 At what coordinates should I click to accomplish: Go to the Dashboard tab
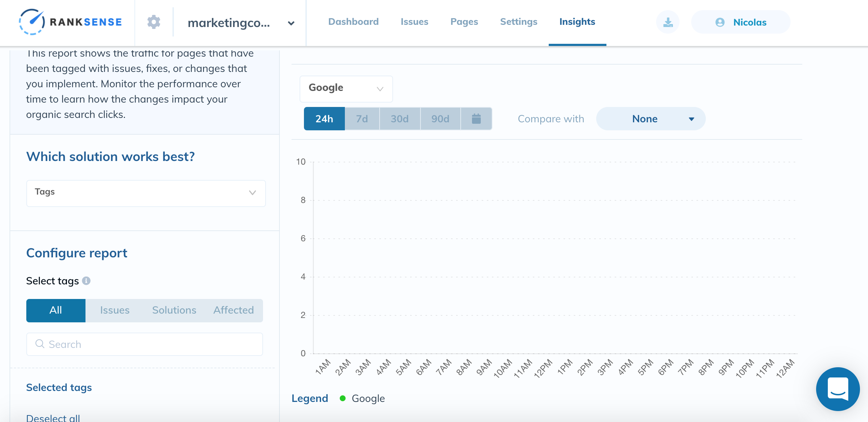pos(353,22)
